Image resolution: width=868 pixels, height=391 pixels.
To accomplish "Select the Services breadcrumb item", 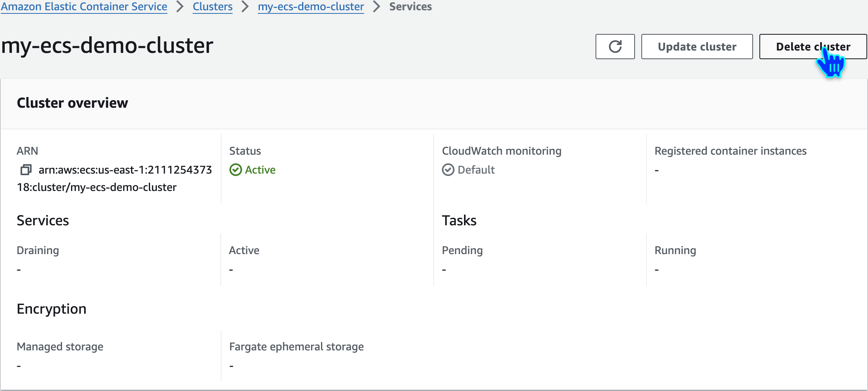I will pos(410,7).
